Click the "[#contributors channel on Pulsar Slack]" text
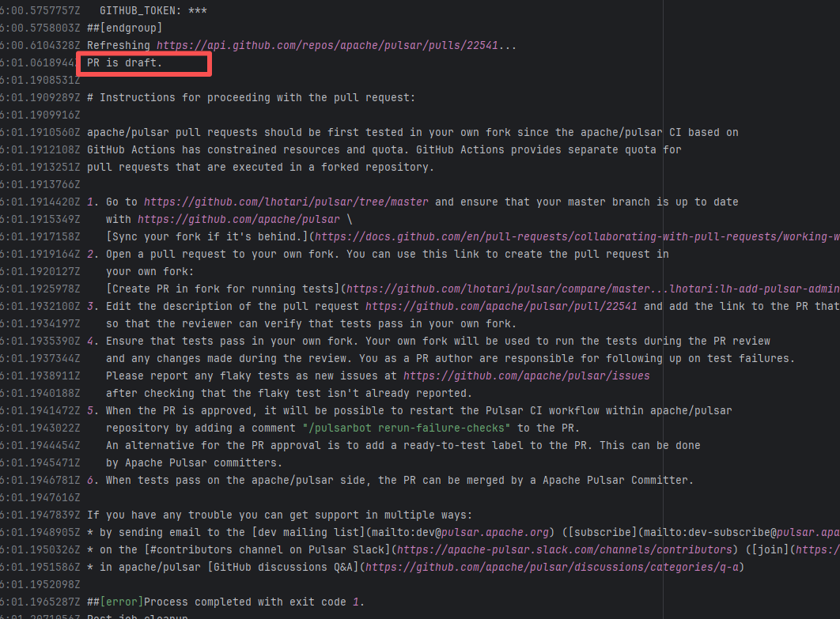The width and height of the screenshot is (840, 619). pos(269,549)
